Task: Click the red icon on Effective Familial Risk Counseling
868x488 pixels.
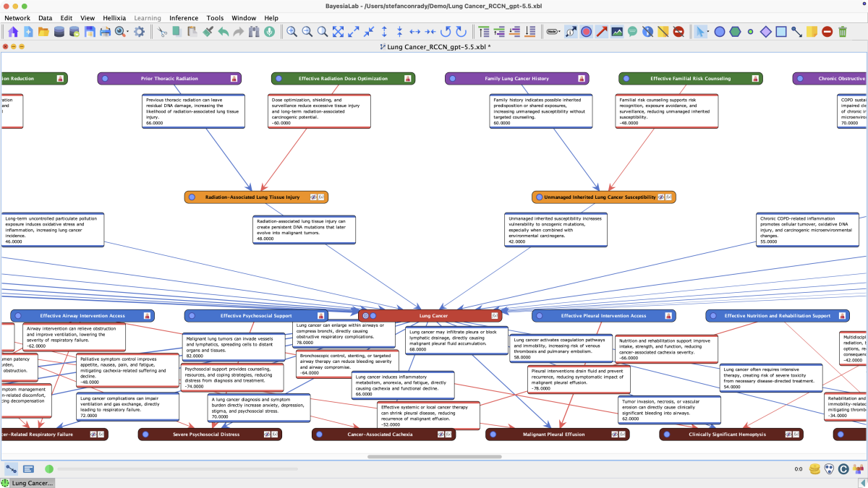Action: click(754, 78)
